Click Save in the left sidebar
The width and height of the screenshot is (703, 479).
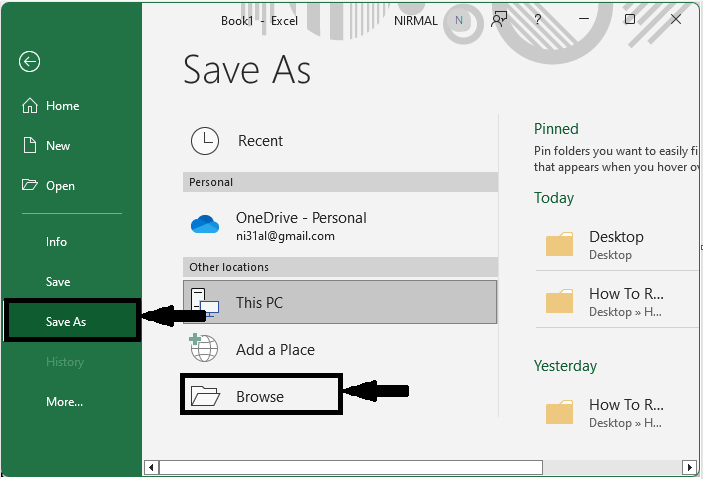[x=58, y=282]
